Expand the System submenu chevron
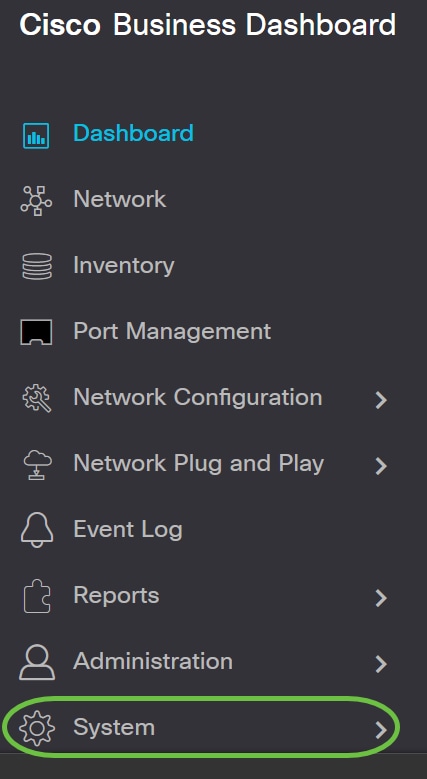The image size is (427, 779). coord(381,730)
